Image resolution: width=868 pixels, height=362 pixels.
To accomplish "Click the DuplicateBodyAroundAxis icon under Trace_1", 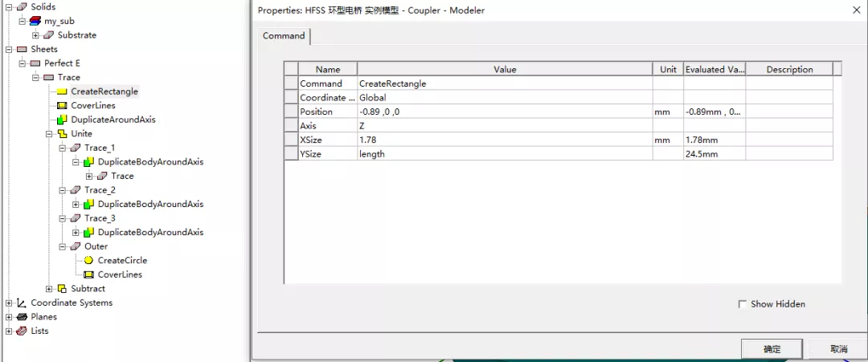I will pos(88,162).
